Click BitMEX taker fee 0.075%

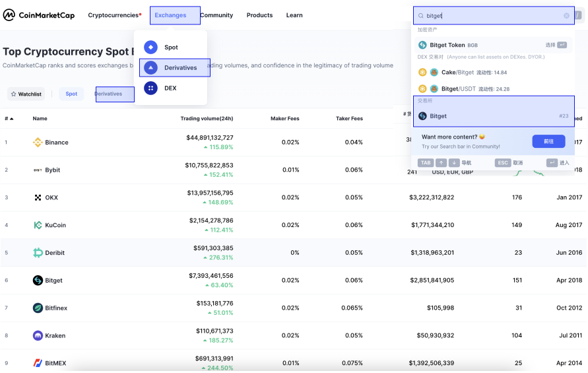point(352,363)
